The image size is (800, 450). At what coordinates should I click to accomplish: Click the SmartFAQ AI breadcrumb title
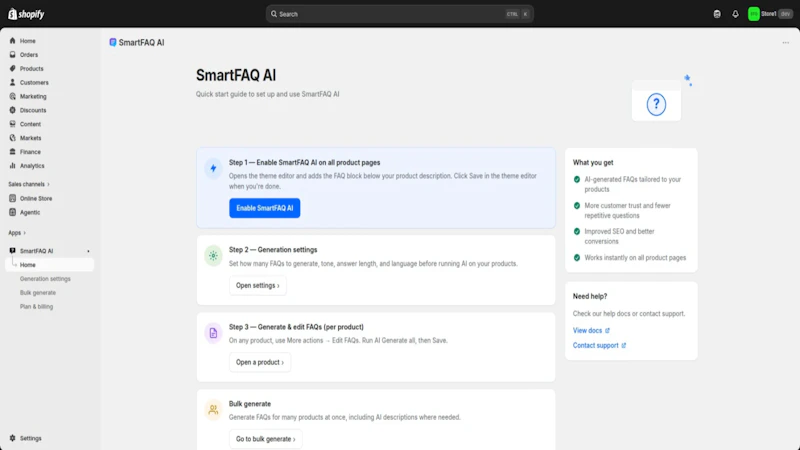(141, 42)
